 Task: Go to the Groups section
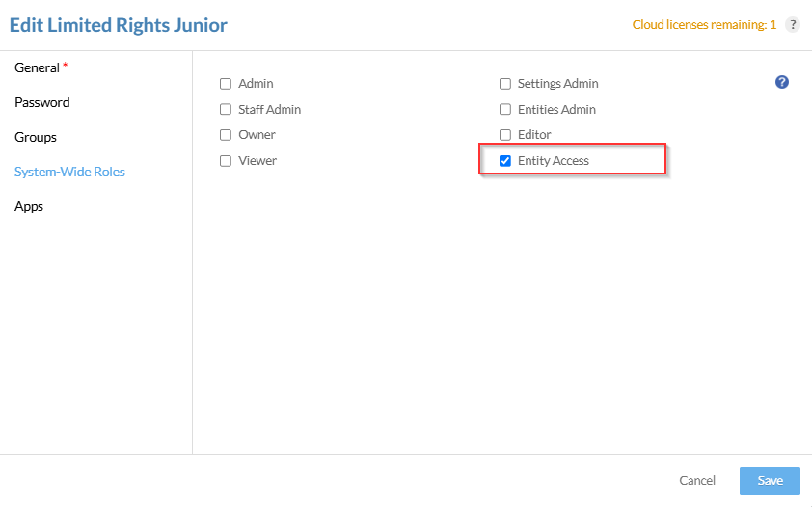point(36,137)
